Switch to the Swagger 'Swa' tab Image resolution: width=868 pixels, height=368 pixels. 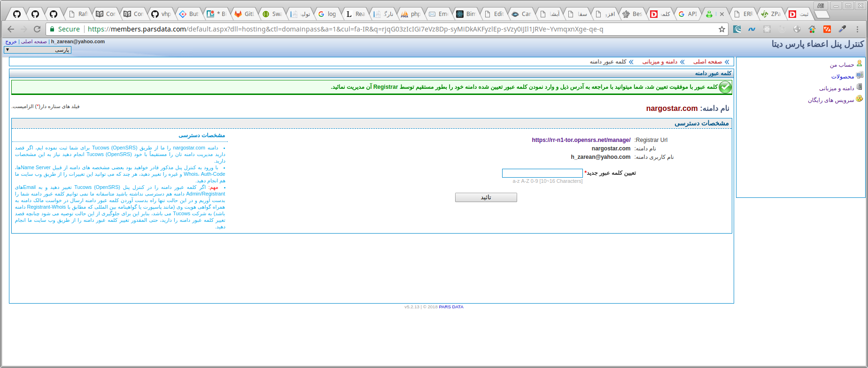pos(271,14)
